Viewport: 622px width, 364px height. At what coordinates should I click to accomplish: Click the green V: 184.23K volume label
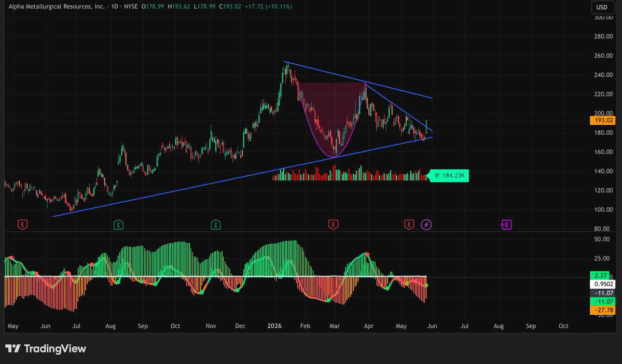449,175
